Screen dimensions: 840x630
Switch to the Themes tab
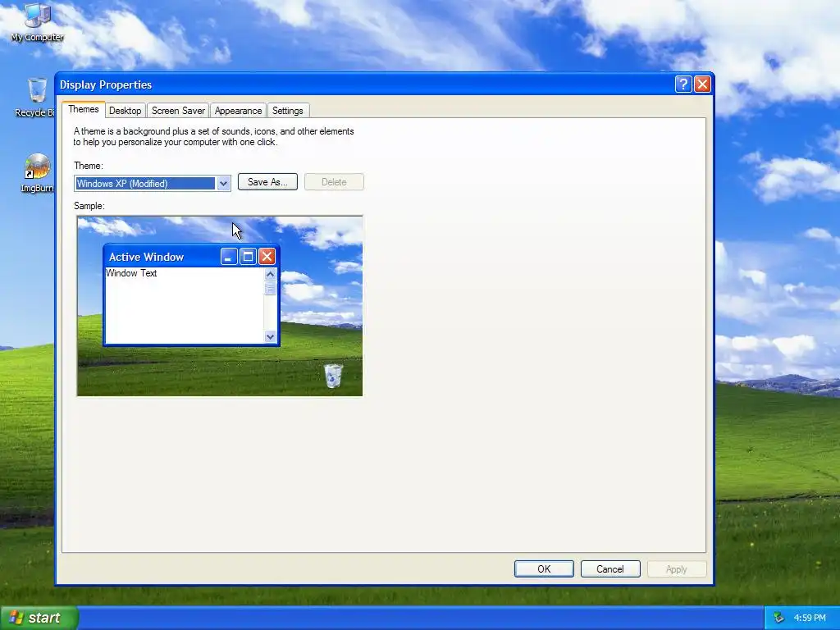[84, 109]
